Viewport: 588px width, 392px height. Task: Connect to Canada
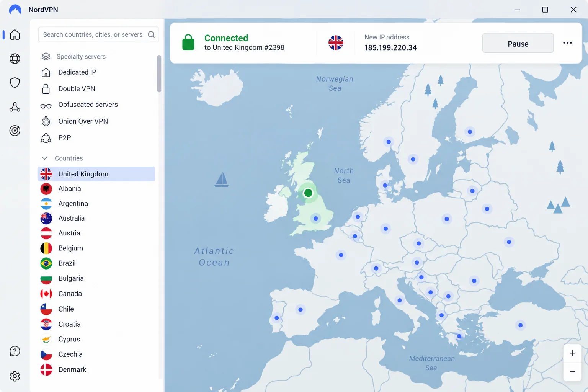pyautogui.click(x=96, y=294)
